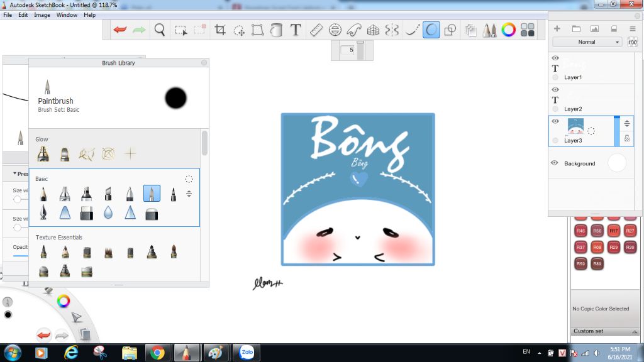
Task: Open the Brush Library toolbar icon
Action: [x=489, y=30]
